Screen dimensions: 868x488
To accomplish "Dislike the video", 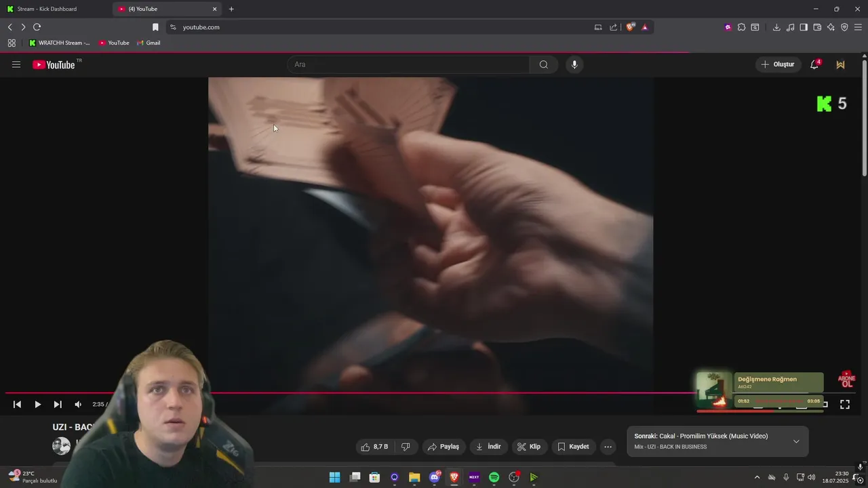I will (406, 447).
